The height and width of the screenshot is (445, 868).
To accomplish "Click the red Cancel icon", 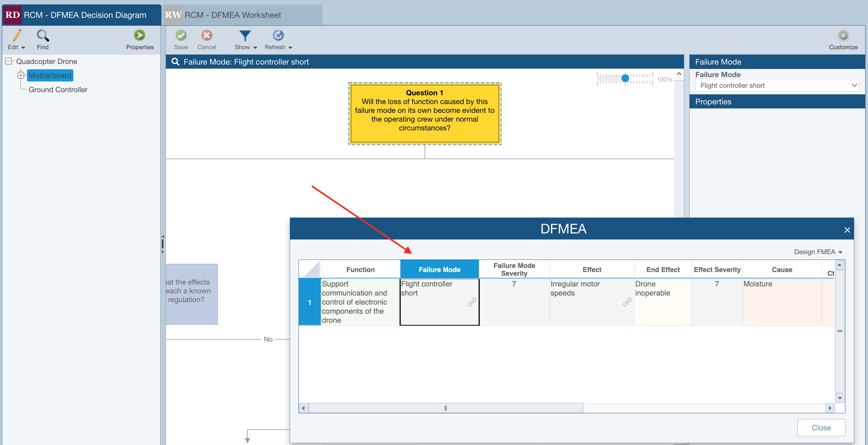I will click(x=207, y=36).
